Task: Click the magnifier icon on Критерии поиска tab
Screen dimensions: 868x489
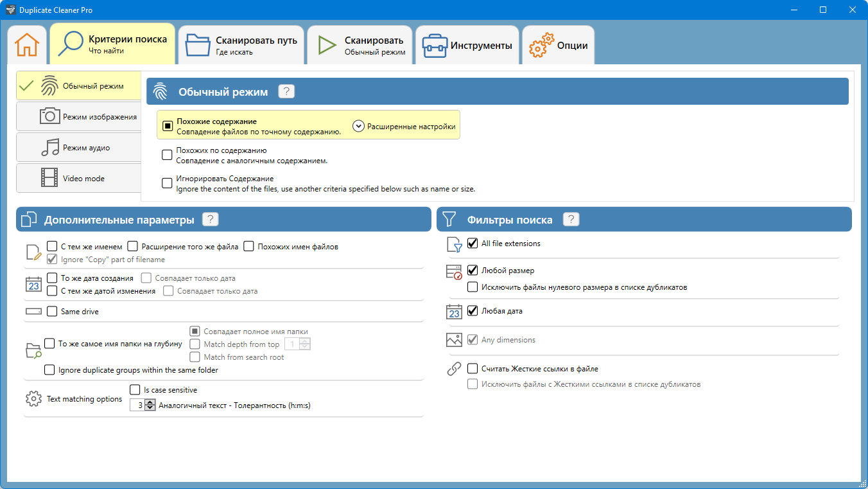Action: pos(71,45)
